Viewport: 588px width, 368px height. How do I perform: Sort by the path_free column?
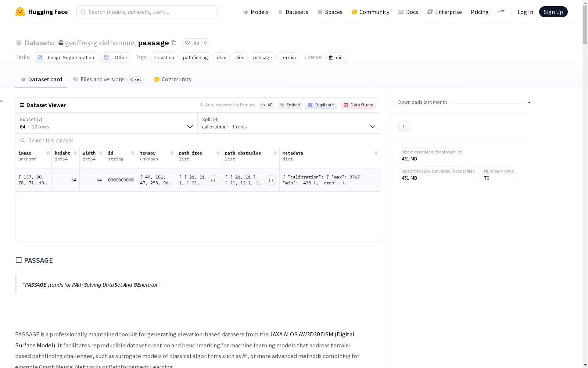click(218, 153)
